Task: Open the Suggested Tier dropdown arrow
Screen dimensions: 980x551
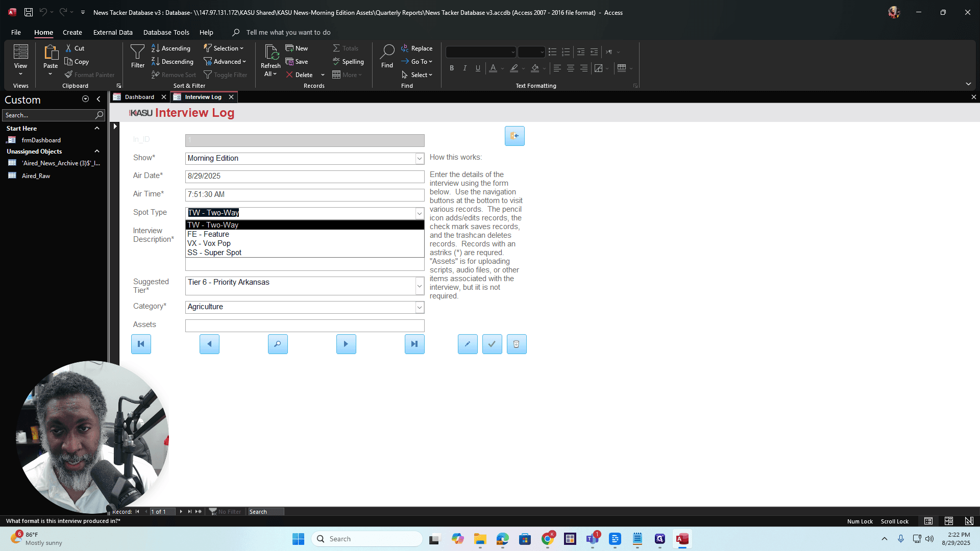Action: pos(419,286)
